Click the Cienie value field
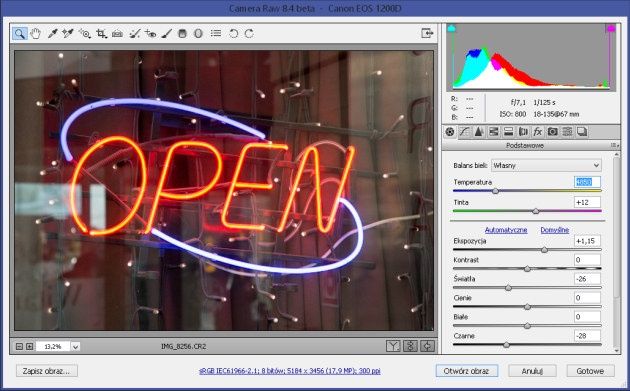Screen dimensions: 630x391 click(x=587, y=298)
